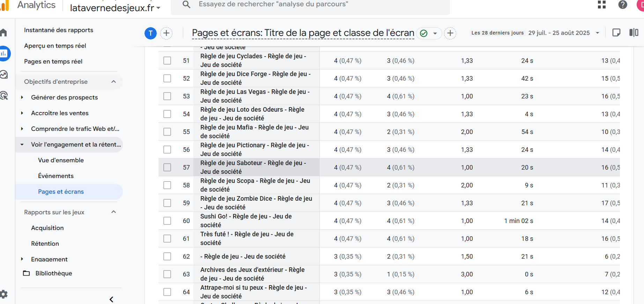Screen dimensions: 644x304
Task: Open the Rétention report
Action: (x=45, y=244)
